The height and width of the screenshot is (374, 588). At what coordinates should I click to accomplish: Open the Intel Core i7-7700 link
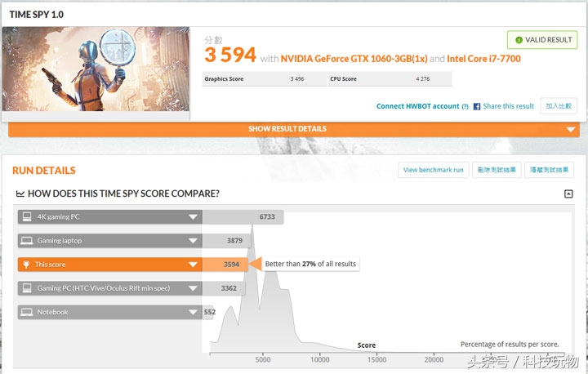tap(483, 59)
